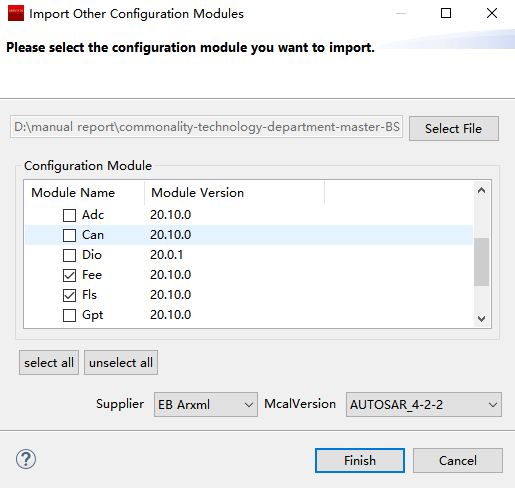This screenshot has width=515, height=488.
Task: Click the module list scroll up arrow
Action: coord(481,190)
